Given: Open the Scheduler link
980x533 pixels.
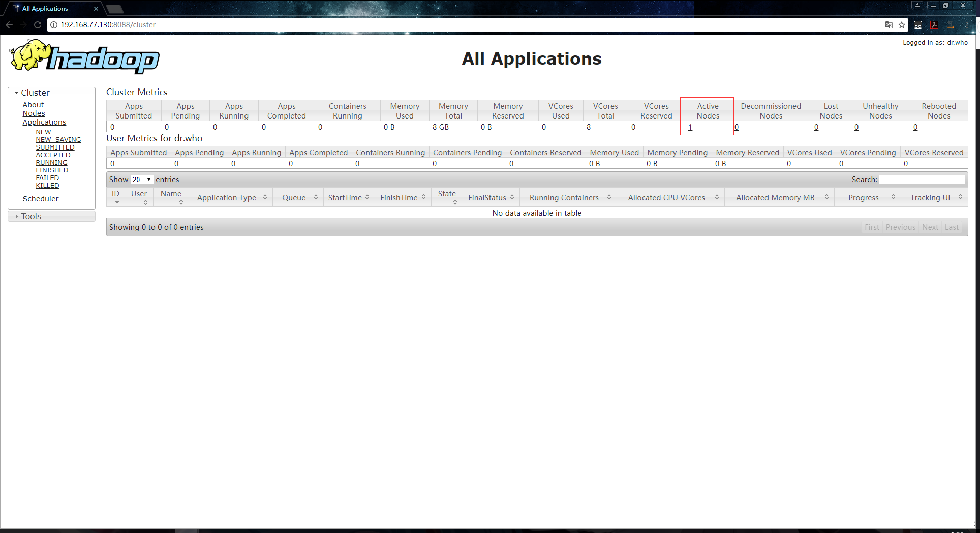Looking at the screenshot, I should coord(41,199).
